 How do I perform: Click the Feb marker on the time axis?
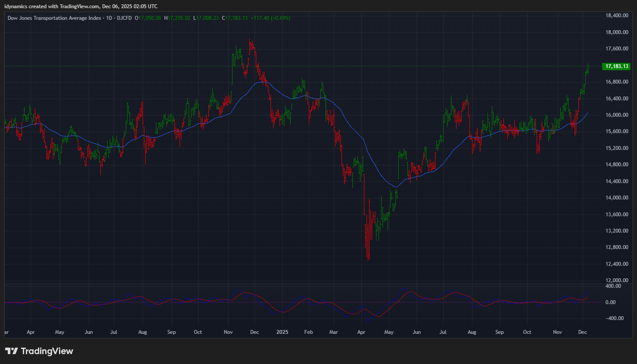pyautogui.click(x=308, y=332)
